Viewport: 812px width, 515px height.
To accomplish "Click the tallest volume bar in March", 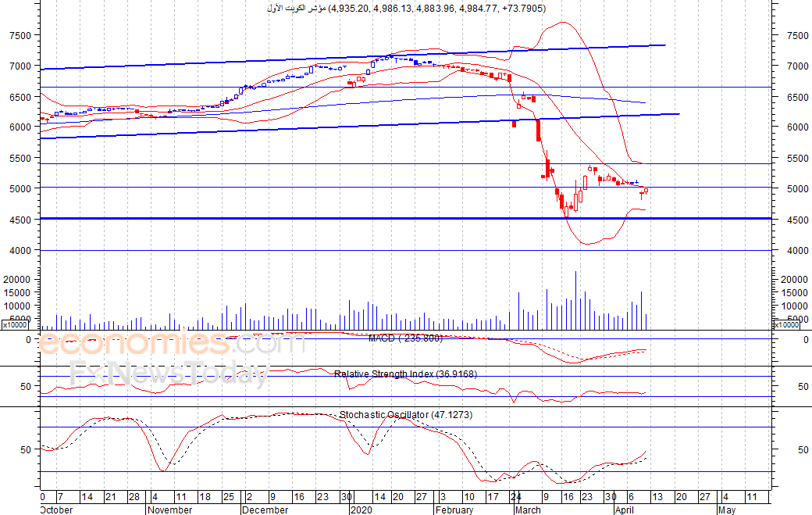I will point(575,301).
